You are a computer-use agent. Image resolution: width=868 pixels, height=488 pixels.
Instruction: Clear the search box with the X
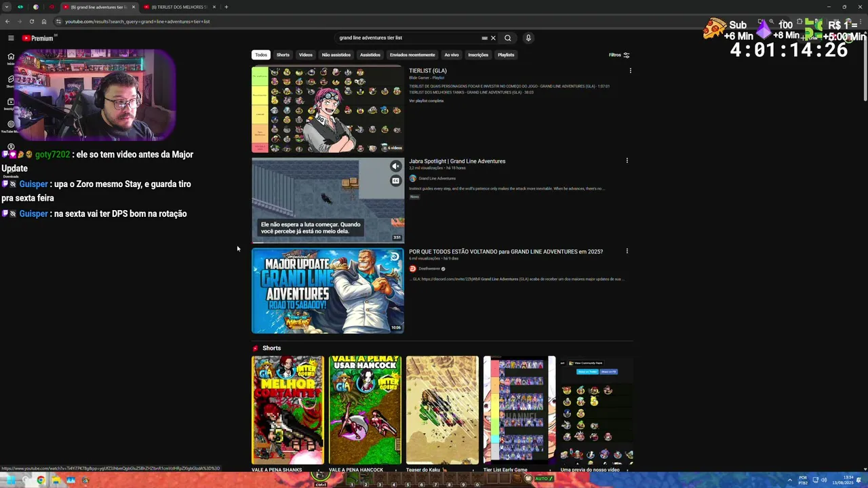493,38
